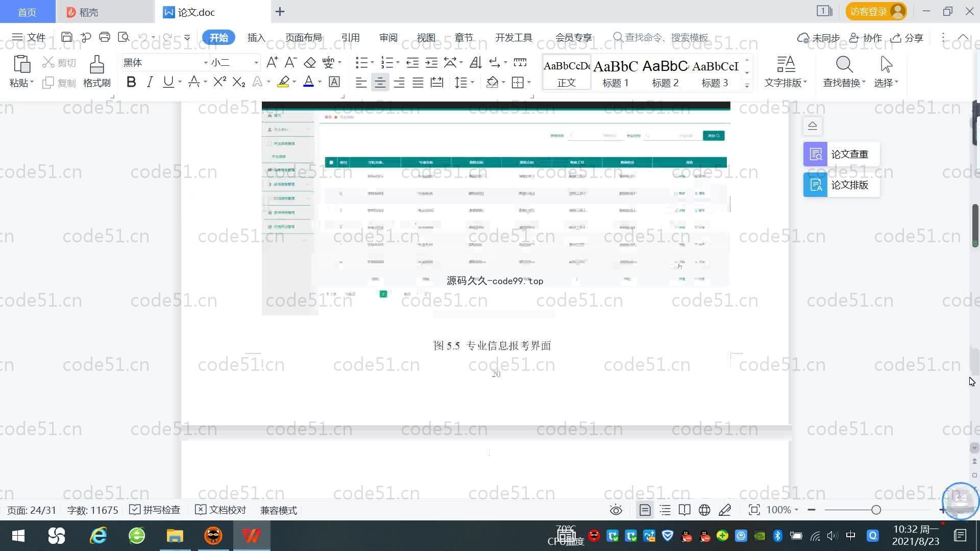Screen dimensions: 980x551
Task: Apply blue font color swatch
Action: [x=308, y=82]
